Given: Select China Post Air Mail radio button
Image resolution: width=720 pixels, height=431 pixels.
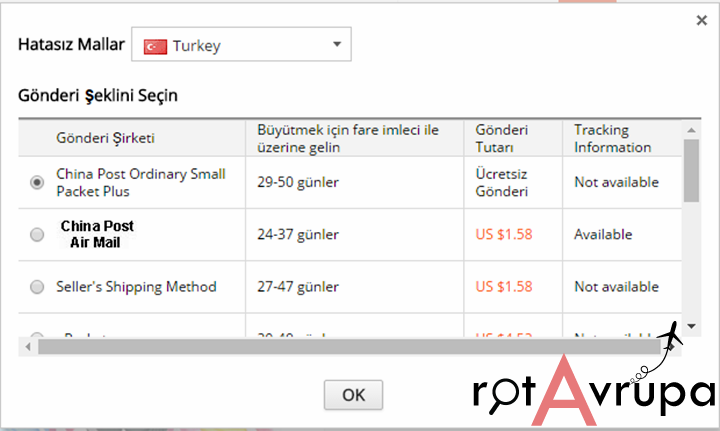Looking at the screenshot, I should 37,235.
